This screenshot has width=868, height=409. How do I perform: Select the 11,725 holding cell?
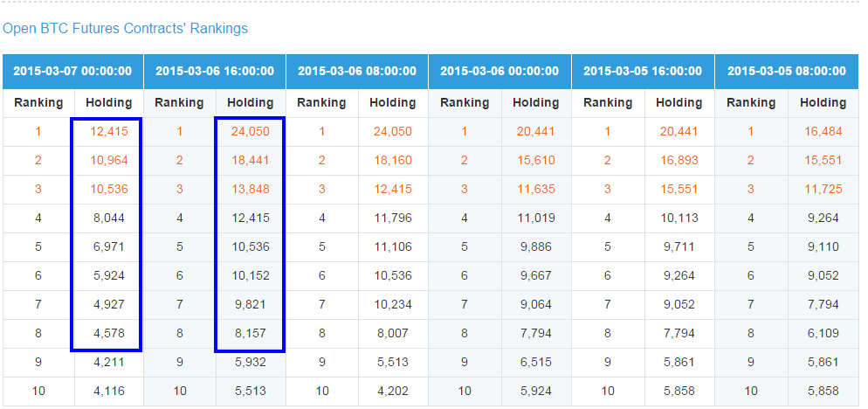point(823,189)
